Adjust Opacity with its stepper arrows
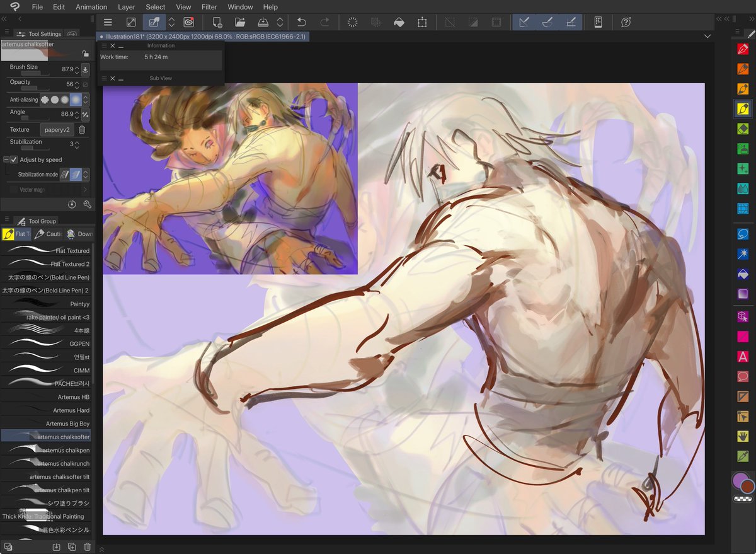Viewport: 756px width, 554px height. click(77, 84)
